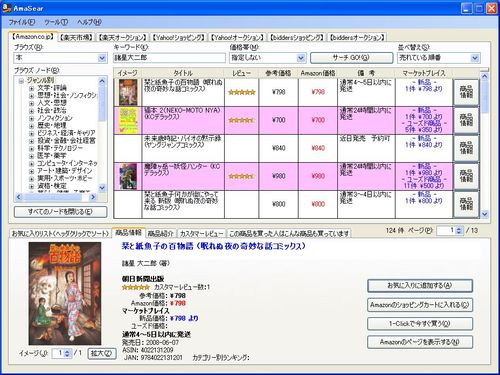Expand the 文学・評論 tree node
Screen dimensions: 500x375
tap(31, 88)
